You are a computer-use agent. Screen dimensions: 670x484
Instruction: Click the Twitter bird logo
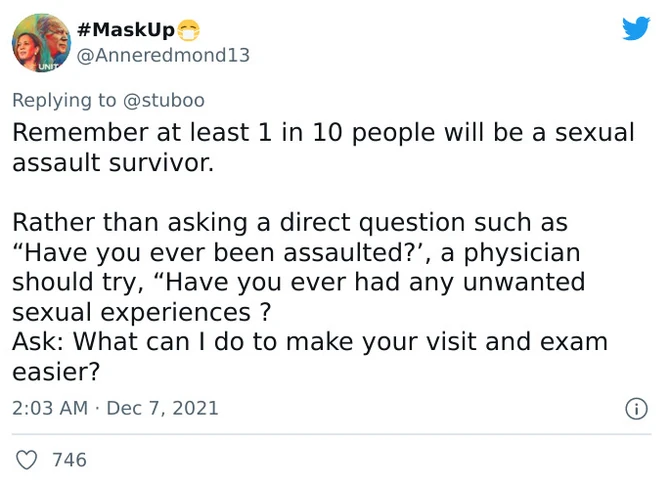point(635,28)
